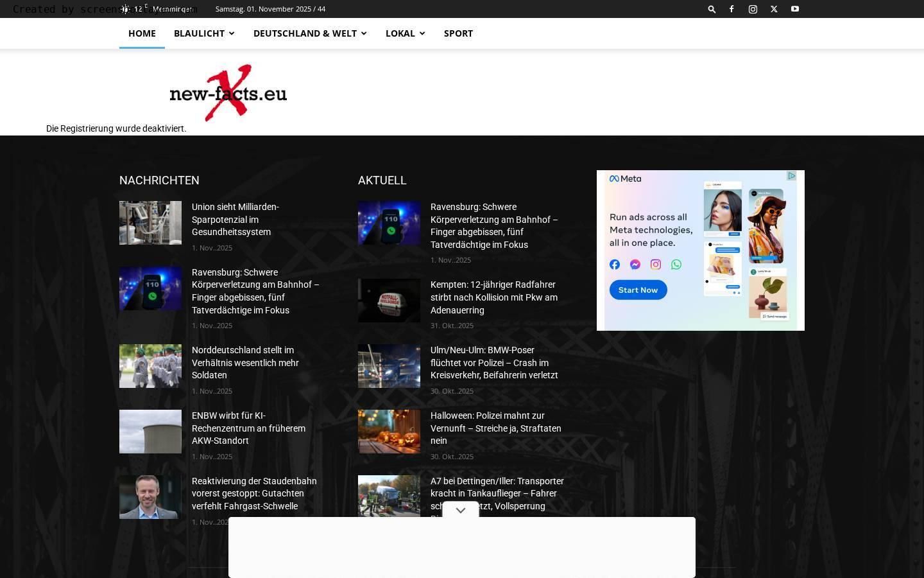
Task: Click the soldiers thumbnail image
Action: [x=150, y=366]
